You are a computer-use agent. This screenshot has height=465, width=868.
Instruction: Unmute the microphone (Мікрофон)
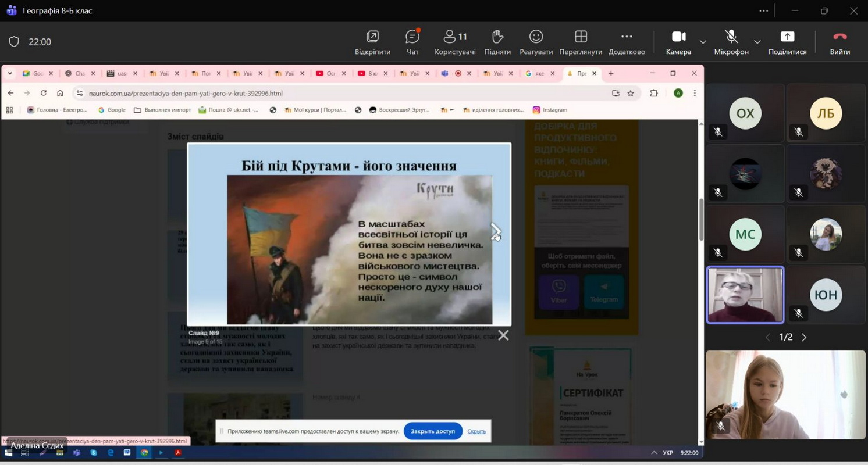(731, 42)
